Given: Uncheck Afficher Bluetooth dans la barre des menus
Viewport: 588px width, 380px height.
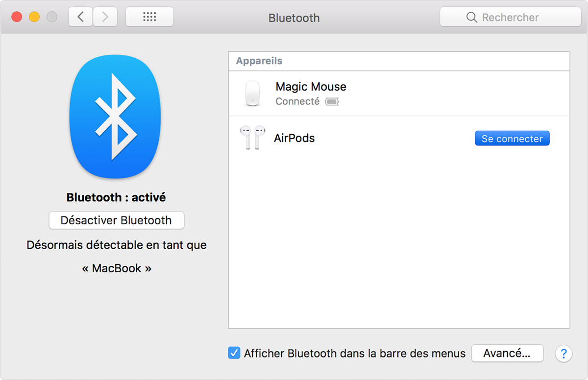Looking at the screenshot, I should pyautogui.click(x=234, y=353).
